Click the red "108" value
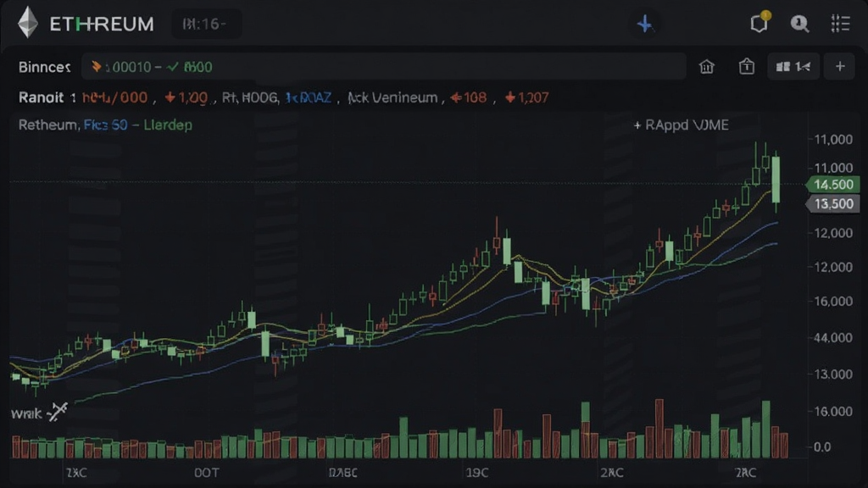868x488 pixels. [469, 98]
